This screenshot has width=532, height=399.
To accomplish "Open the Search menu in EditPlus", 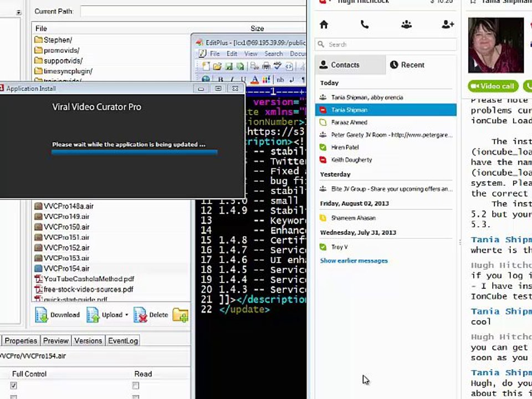I will (x=273, y=54).
